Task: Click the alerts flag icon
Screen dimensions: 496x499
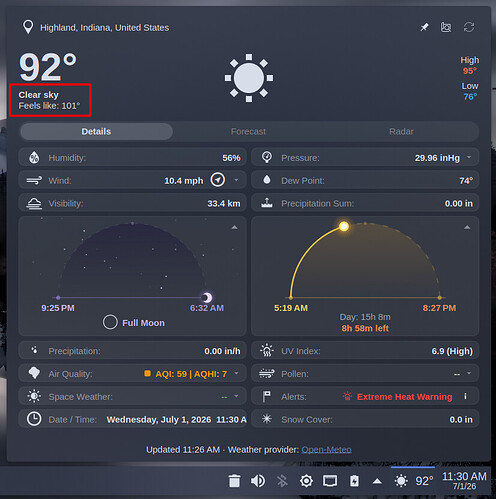Action: click(x=266, y=396)
